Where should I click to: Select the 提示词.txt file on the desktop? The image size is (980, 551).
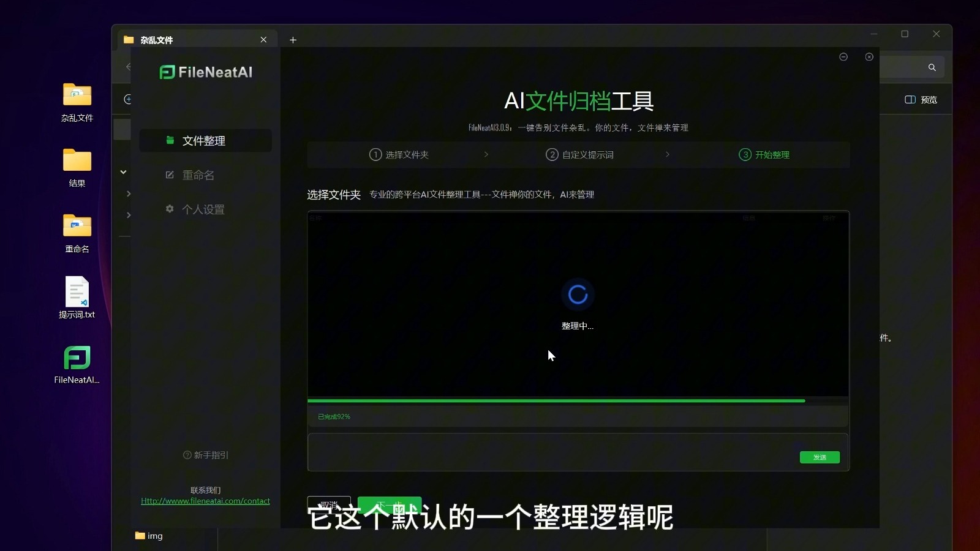click(x=77, y=298)
